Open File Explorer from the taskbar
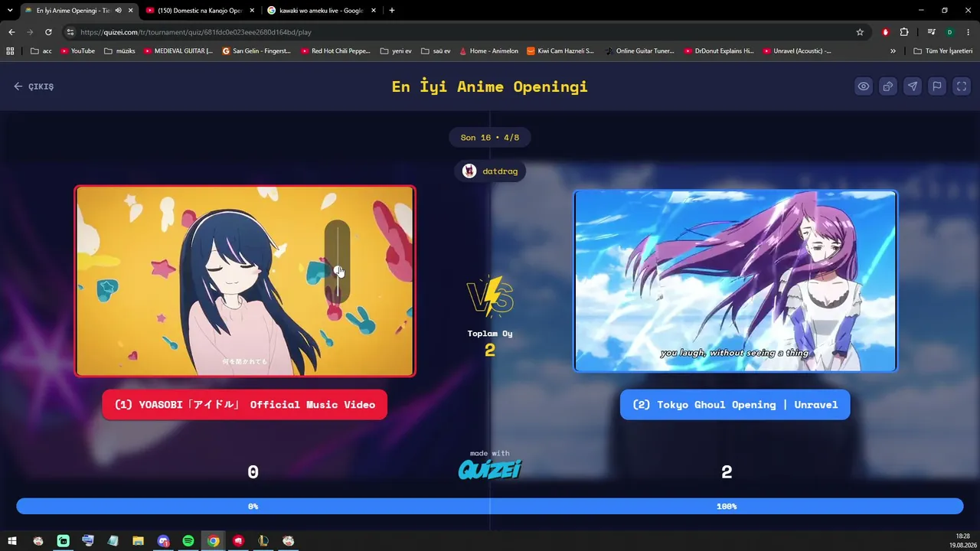 point(138,541)
